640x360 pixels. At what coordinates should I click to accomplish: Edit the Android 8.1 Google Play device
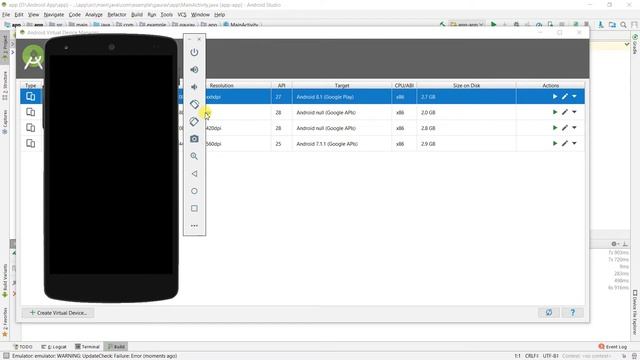pyautogui.click(x=564, y=97)
